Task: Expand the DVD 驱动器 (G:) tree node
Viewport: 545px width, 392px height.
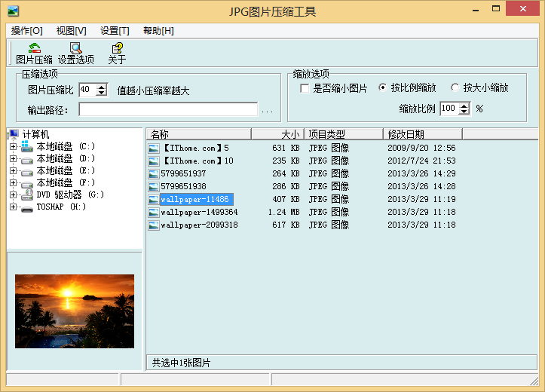Action: point(13,194)
